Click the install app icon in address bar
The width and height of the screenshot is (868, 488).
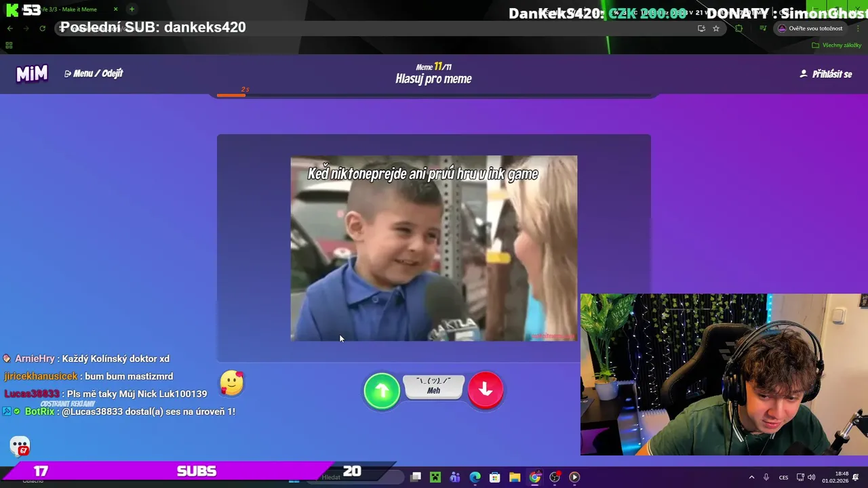[701, 28]
